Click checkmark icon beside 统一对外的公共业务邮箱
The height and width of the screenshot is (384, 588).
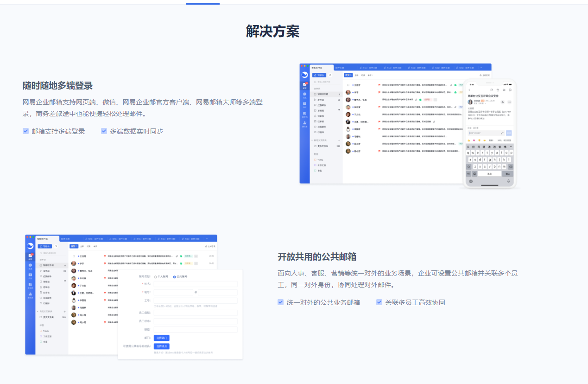click(281, 302)
